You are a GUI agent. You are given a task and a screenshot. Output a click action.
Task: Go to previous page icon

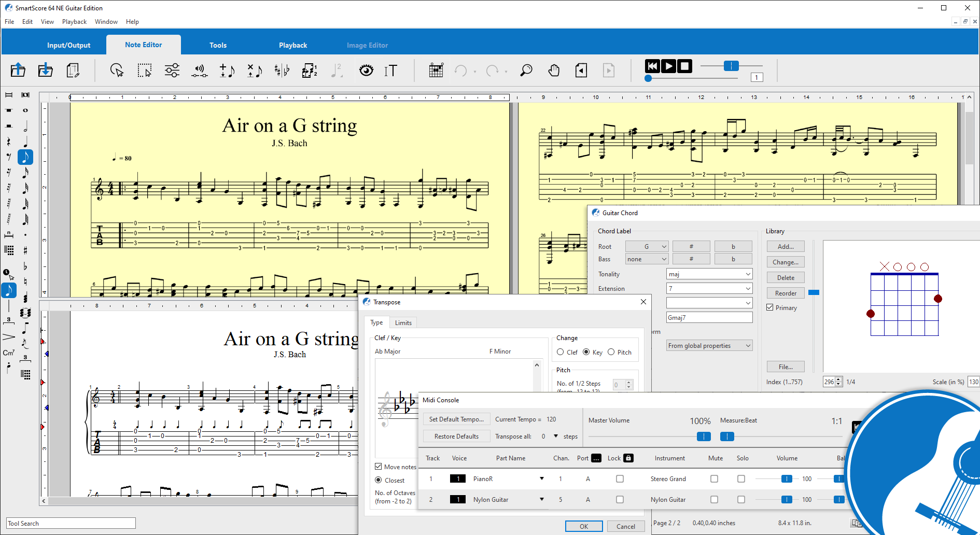(581, 70)
